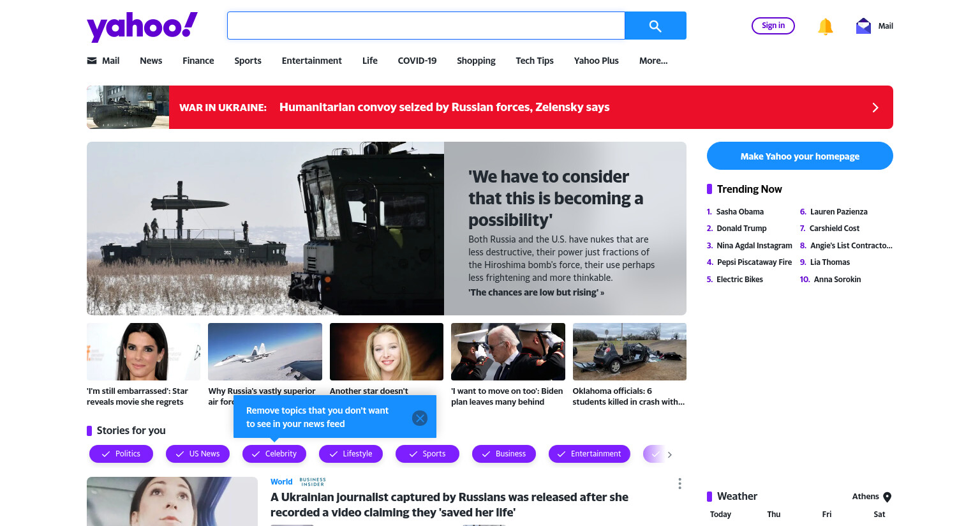The image size is (980, 526).
Task: Open the Ukraine breaking news arrow
Action: click(x=875, y=107)
